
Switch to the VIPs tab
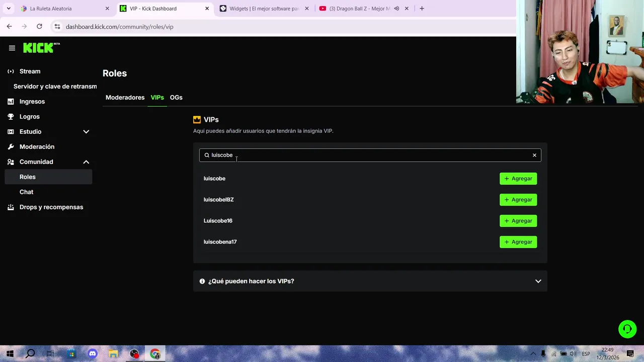pyautogui.click(x=157, y=98)
